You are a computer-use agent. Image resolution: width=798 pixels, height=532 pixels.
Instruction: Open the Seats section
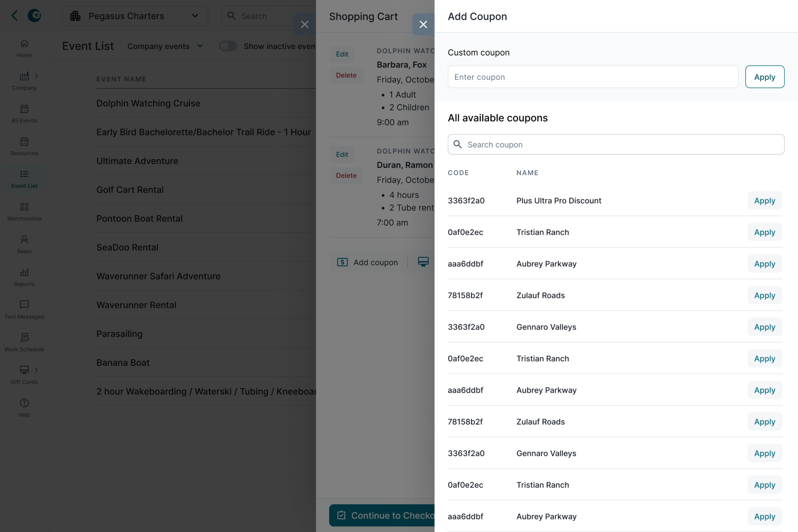coord(24,244)
